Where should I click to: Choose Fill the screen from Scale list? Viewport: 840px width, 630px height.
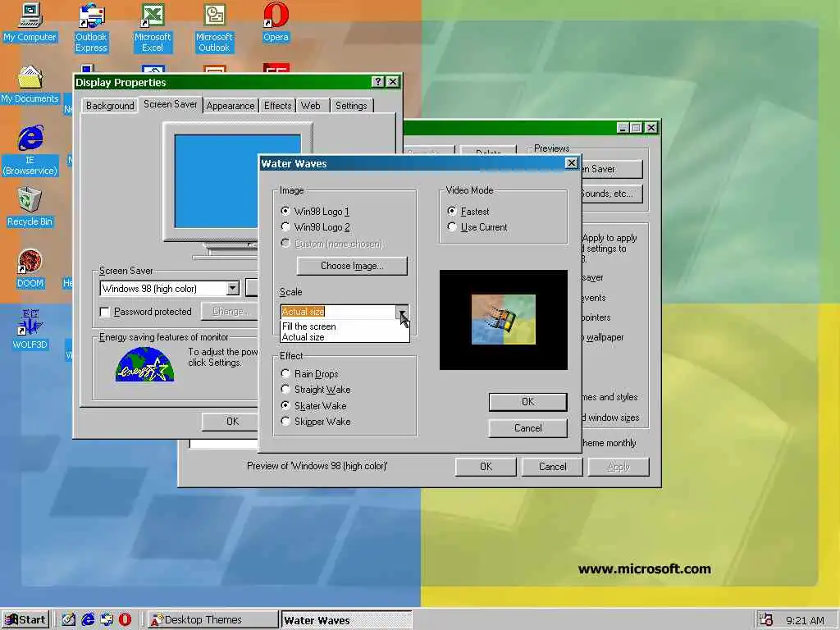pos(345,326)
